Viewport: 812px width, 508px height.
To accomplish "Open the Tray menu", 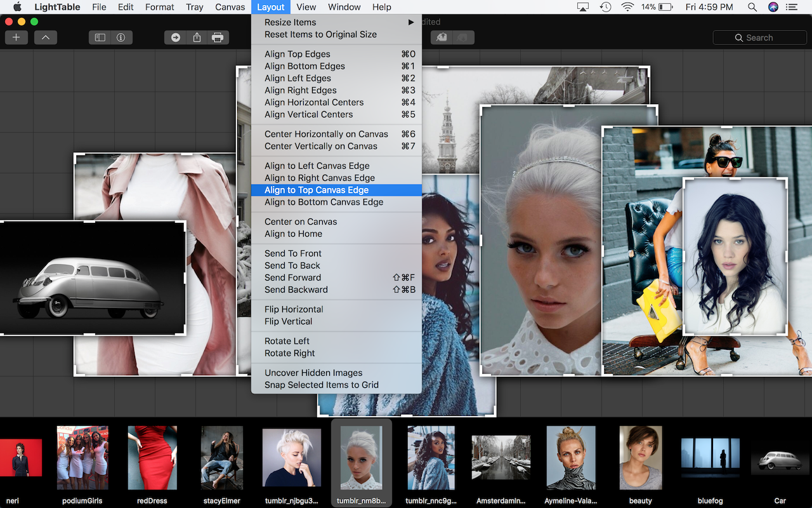I will (x=195, y=7).
